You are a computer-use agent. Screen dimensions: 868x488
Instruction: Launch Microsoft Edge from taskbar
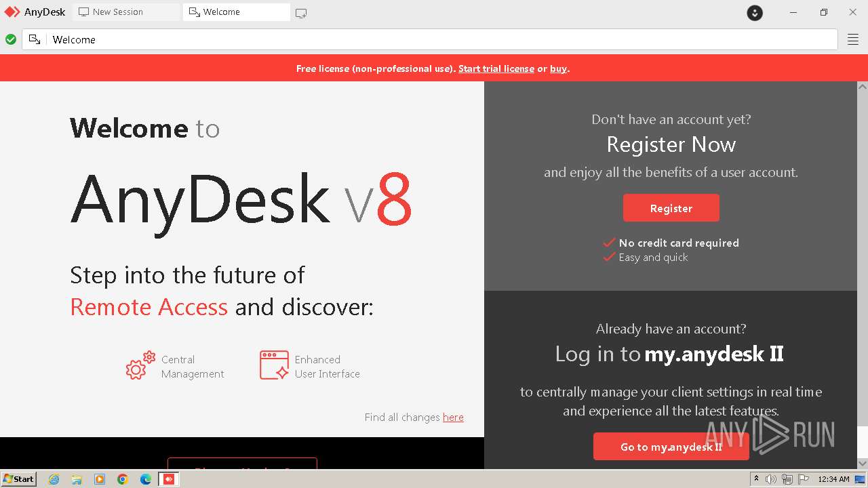pos(146,479)
